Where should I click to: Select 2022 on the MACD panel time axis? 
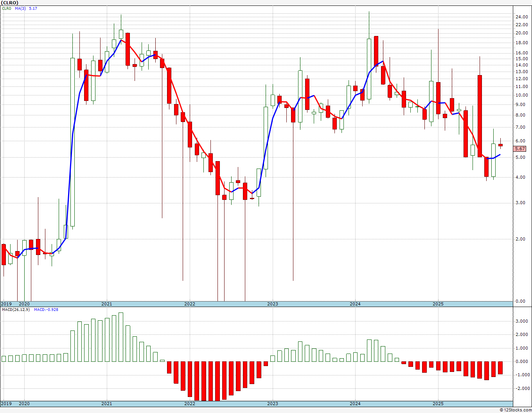click(190, 404)
